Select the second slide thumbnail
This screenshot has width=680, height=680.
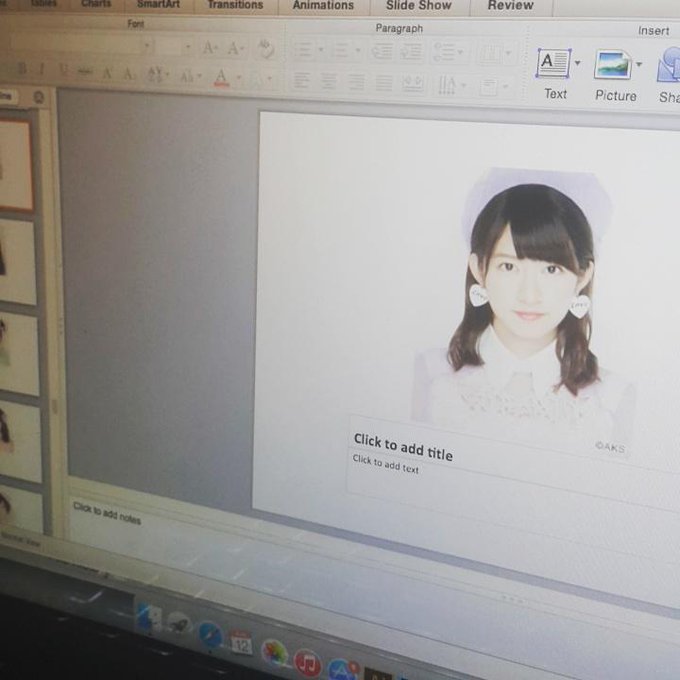click(x=16, y=262)
